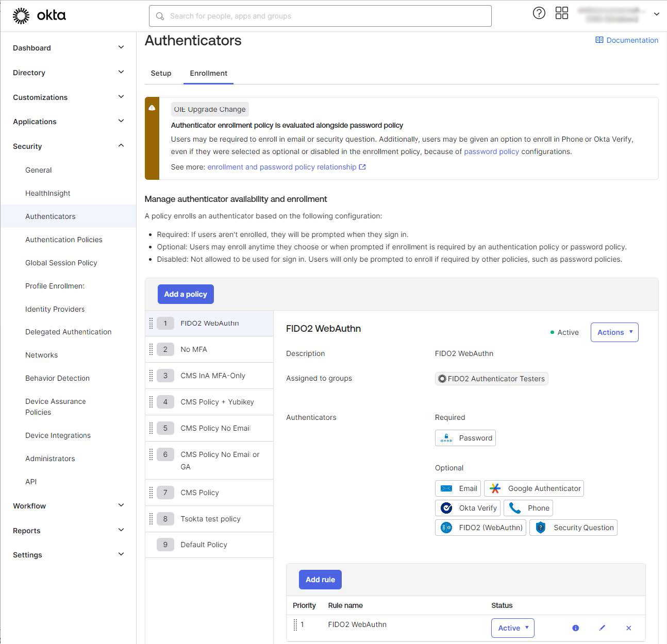Open the Actions dropdown for policy
The height and width of the screenshot is (644, 667).
pos(614,332)
